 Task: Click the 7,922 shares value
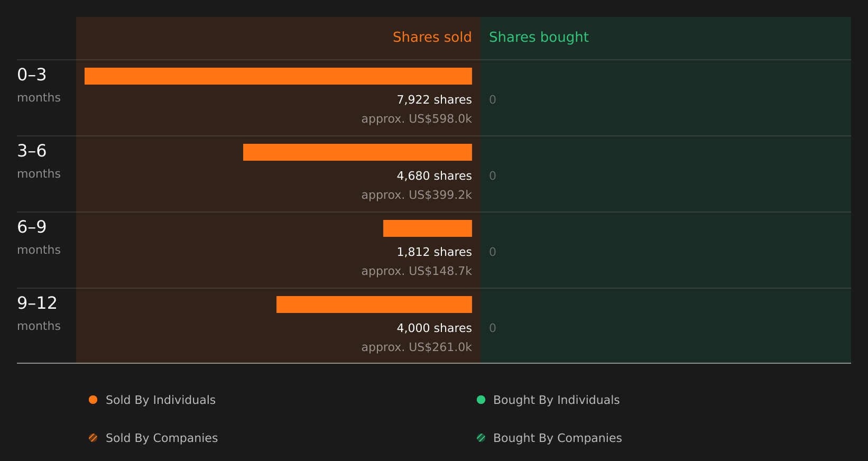tap(434, 99)
